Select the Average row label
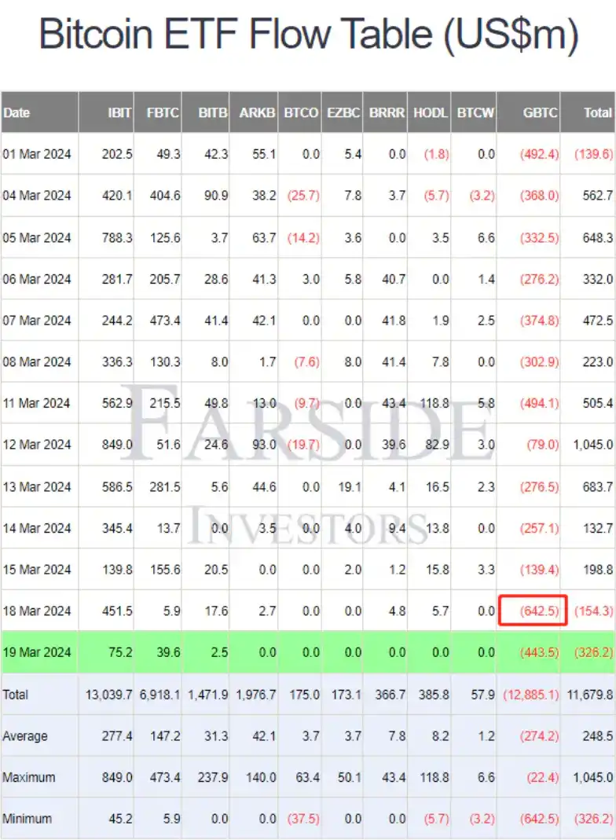 (25, 736)
